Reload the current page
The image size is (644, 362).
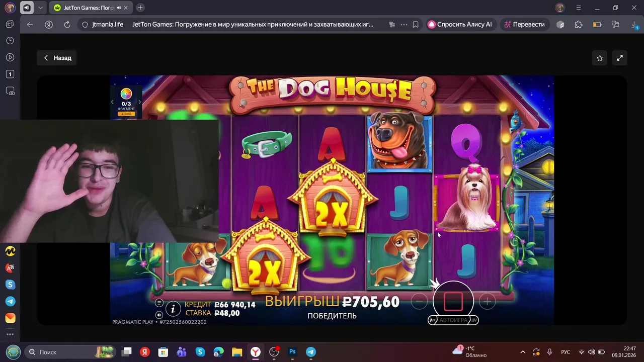67,24
